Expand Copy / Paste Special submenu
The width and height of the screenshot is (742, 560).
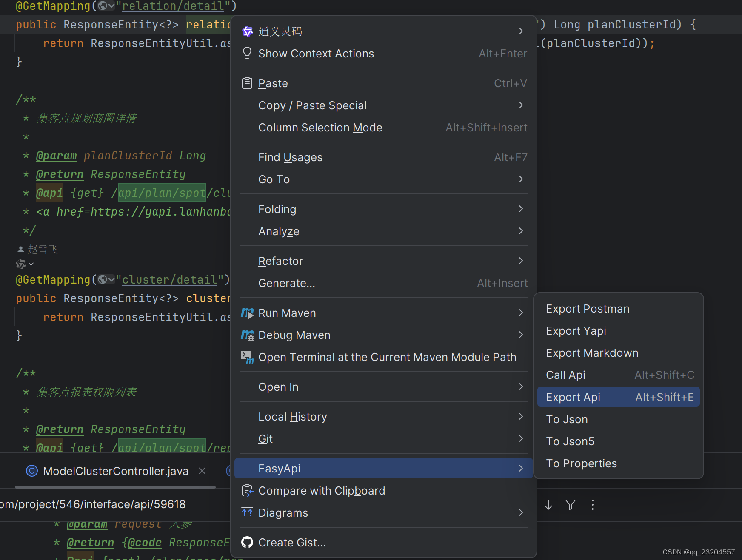point(521,105)
